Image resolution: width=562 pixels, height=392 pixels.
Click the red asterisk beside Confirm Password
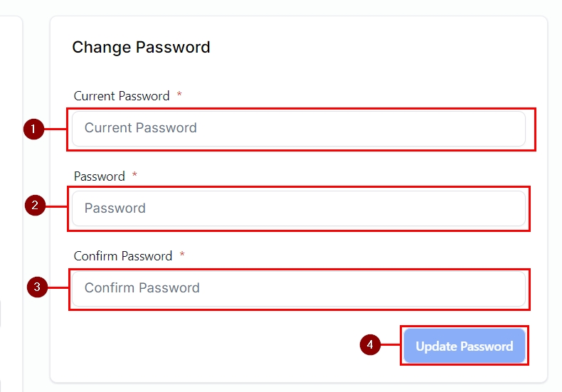(182, 255)
